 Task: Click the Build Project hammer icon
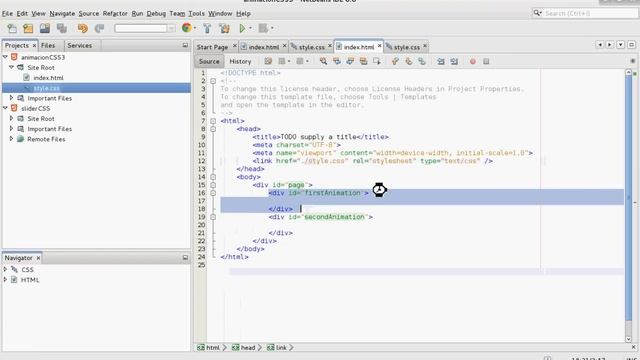pos(207,28)
